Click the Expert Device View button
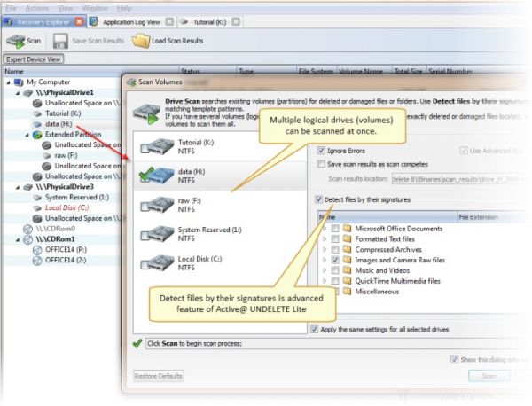The width and height of the screenshot is (532, 406). [34, 59]
